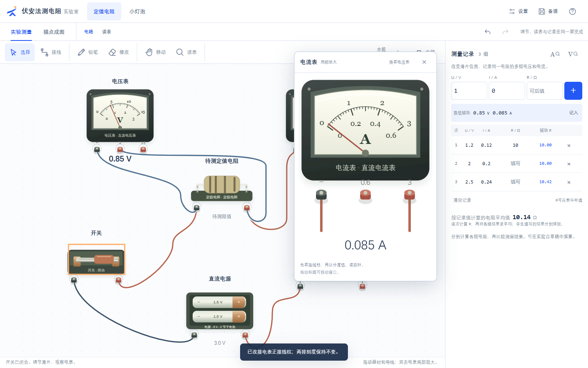Click the undo arrow icon
Viewport: 588px width, 368px height.
pyautogui.click(x=488, y=32)
